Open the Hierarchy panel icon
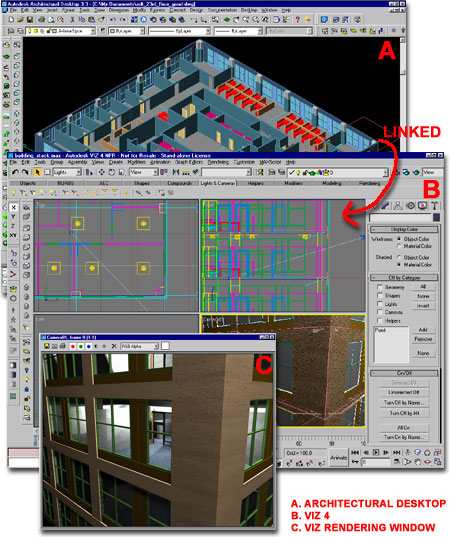The height and width of the screenshot is (537, 450). click(x=398, y=205)
